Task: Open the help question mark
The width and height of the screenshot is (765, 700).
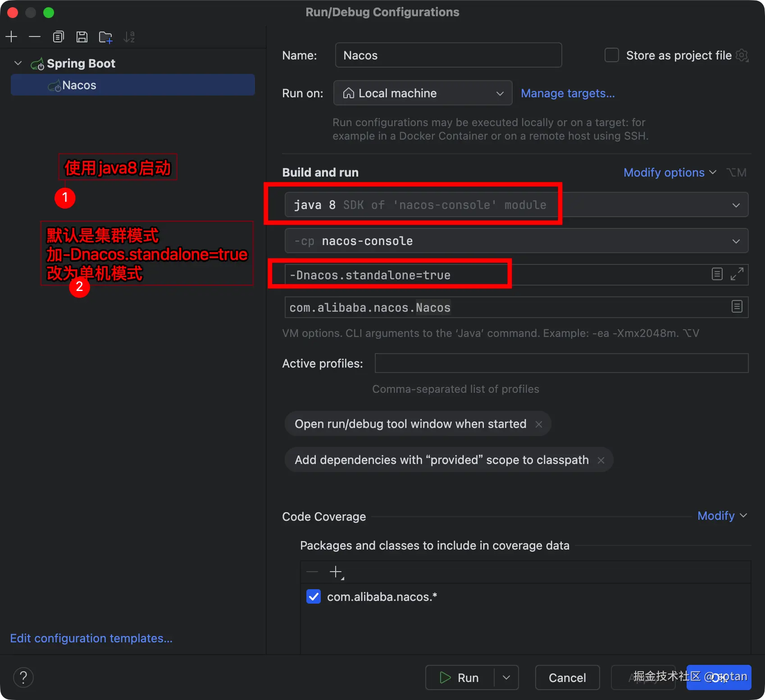Action: tap(23, 677)
